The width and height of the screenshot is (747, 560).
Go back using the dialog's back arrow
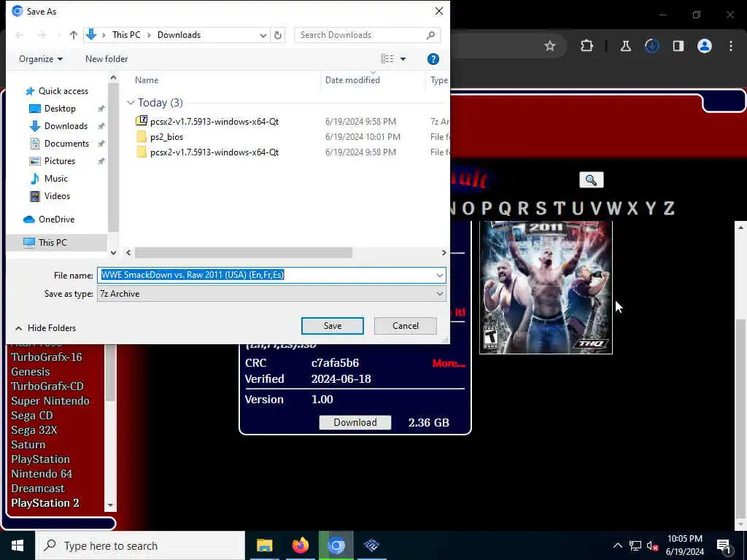point(19,35)
